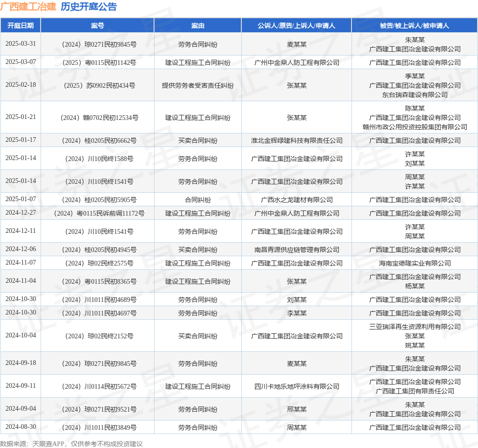Select case number (2024)川1011民初4689号
This screenshot has height=448, width=478.
[x=99, y=300]
